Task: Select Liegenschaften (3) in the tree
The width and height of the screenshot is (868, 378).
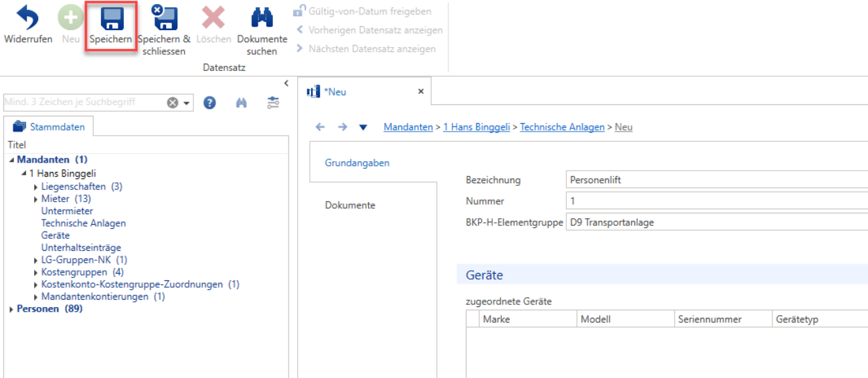Action: click(82, 187)
